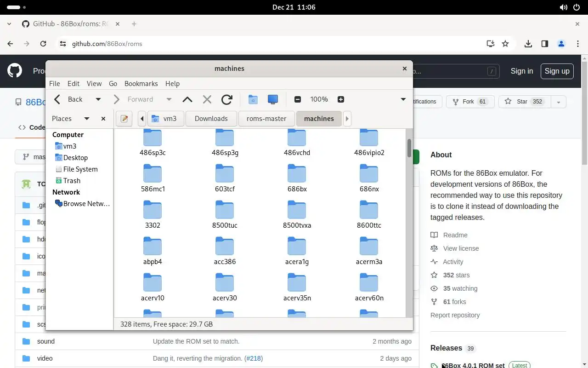This screenshot has width=588, height=368.
Task: Open the 486vipio2 folder
Action: [x=369, y=143]
